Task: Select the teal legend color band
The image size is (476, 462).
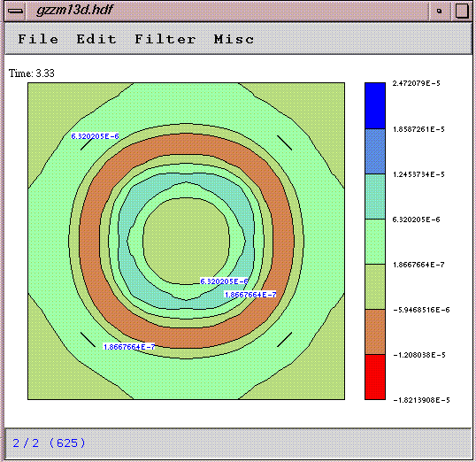Action: [x=375, y=196]
